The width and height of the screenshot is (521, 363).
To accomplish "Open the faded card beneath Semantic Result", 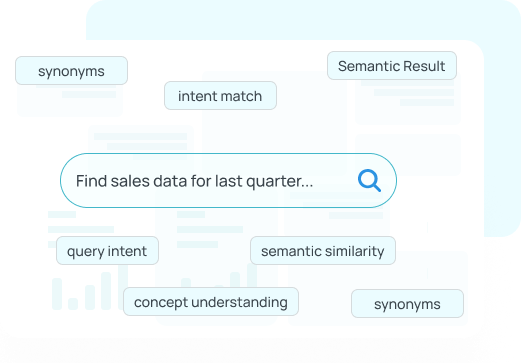I will tap(408, 102).
